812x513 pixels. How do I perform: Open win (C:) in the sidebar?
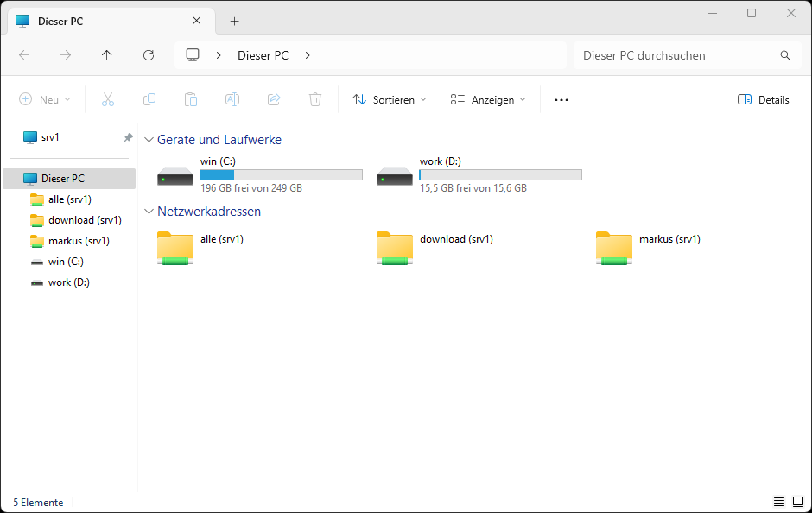(x=69, y=262)
